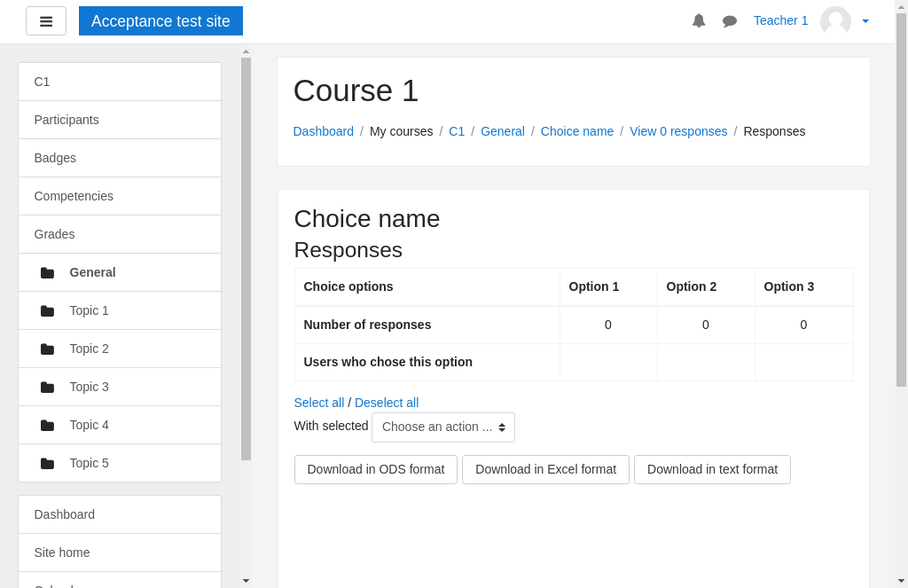Click the Topic 5 folder icon
This screenshot has height=588, width=908.
click(x=48, y=464)
